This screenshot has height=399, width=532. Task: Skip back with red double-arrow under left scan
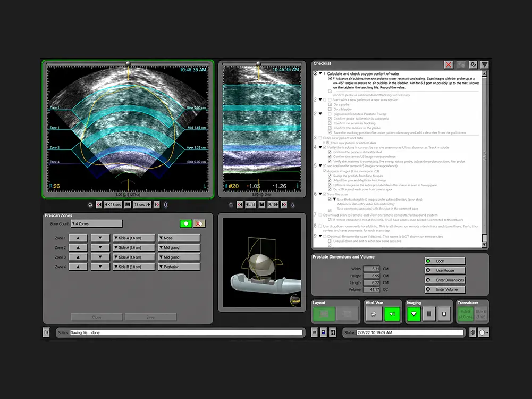coord(99,204)
